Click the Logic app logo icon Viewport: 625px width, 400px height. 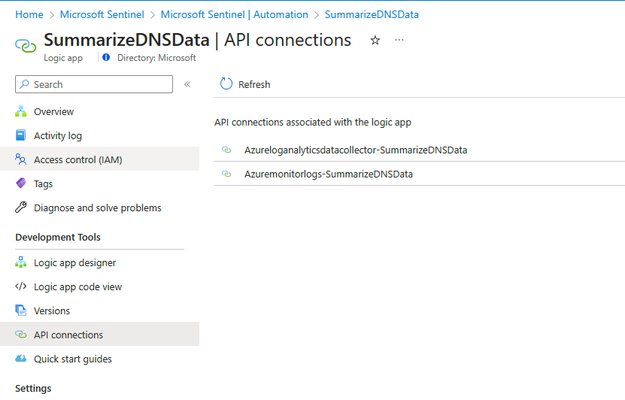(26, 45)
